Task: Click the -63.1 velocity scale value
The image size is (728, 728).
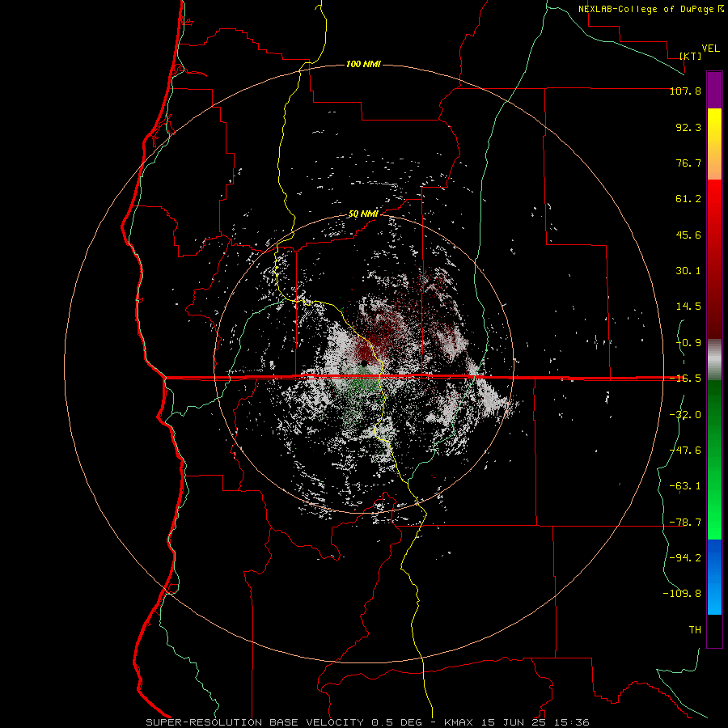Action: point(685,486)
